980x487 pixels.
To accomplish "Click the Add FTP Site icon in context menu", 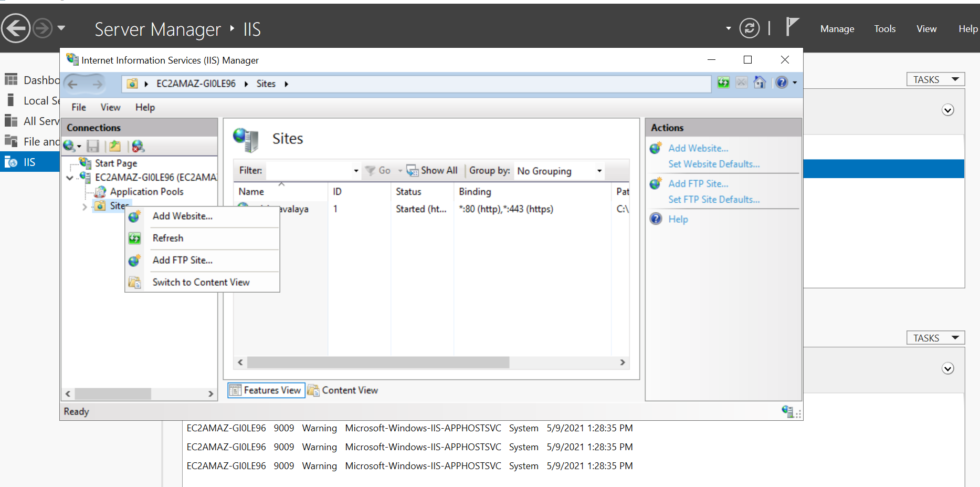I will click(134, 261).
